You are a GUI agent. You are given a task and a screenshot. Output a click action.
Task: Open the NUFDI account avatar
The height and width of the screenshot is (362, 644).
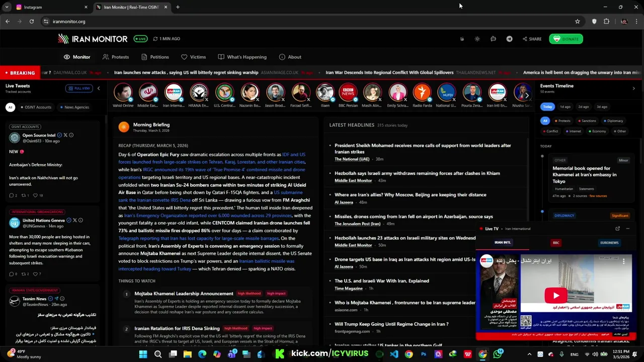pos(446,93)
